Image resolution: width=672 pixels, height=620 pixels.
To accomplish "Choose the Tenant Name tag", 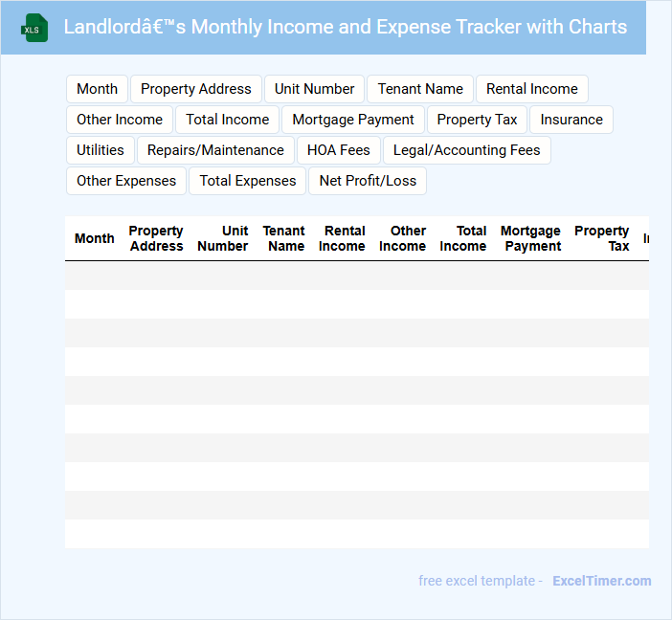I will [420, 89].
